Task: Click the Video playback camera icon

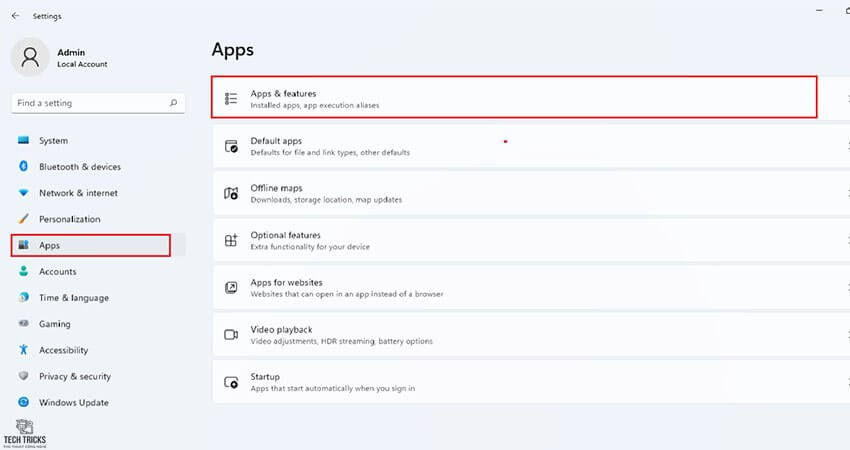Action: [231, 335]
